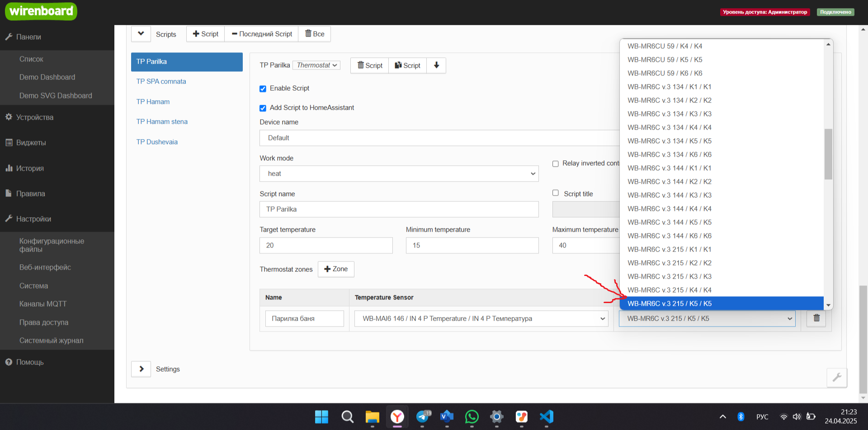Collapse the Scripts section chevron

click(x=141, y=34)
